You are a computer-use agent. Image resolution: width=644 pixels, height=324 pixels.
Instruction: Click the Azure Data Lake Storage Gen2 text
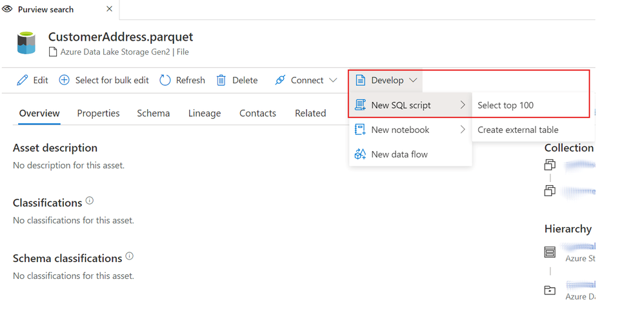tap(115, 52)
